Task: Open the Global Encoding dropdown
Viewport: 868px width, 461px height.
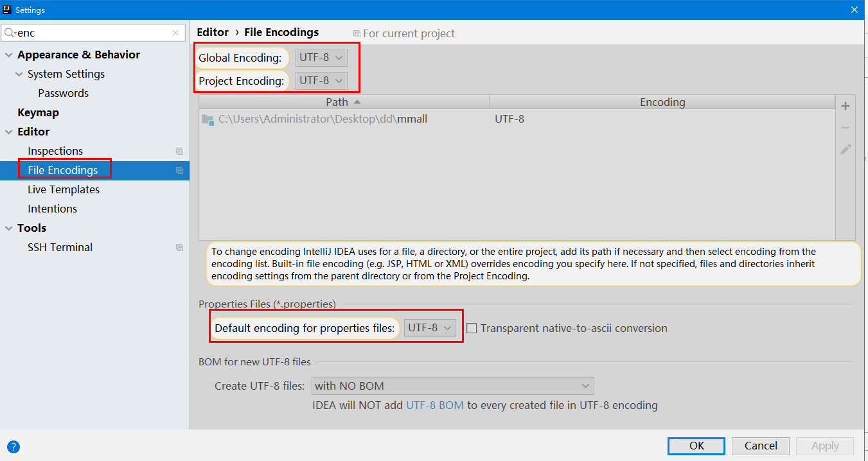Action: [x=321, y=58]
